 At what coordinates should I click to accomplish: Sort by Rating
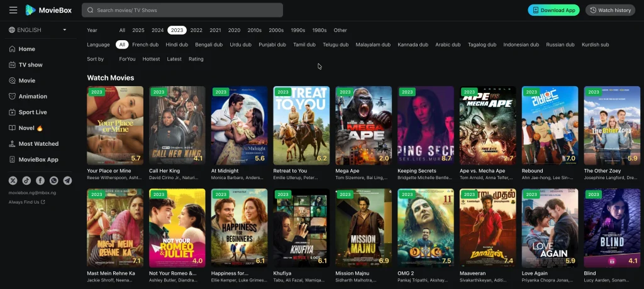[196, 59]
